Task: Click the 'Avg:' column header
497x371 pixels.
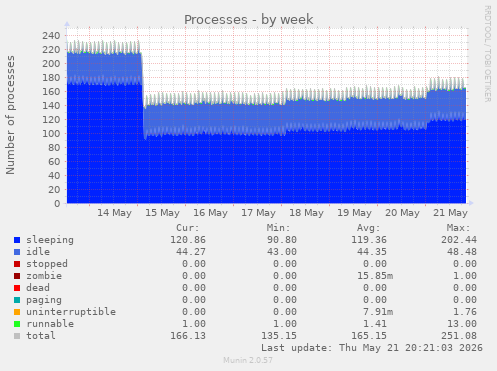Action: click(369, 228)
